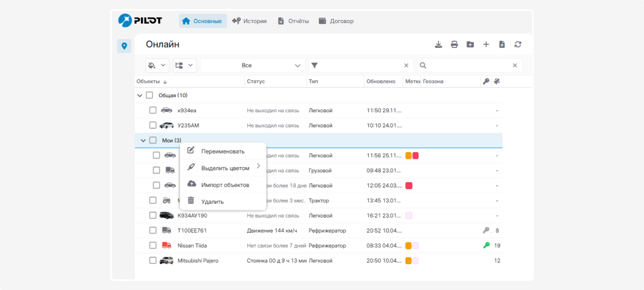Click the download icon in Онлайн toolbar
Screen dimensions: 644x290
pos(438,45)
